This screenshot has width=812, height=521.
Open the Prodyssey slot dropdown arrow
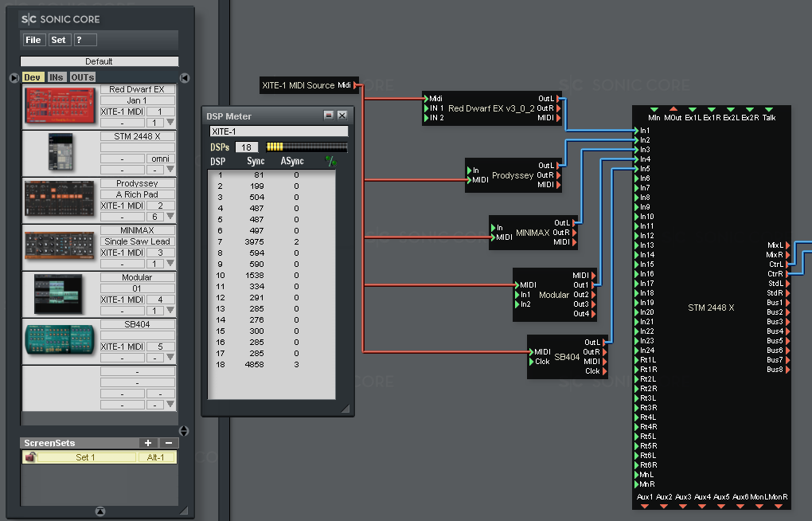click(x=170, y=216)
